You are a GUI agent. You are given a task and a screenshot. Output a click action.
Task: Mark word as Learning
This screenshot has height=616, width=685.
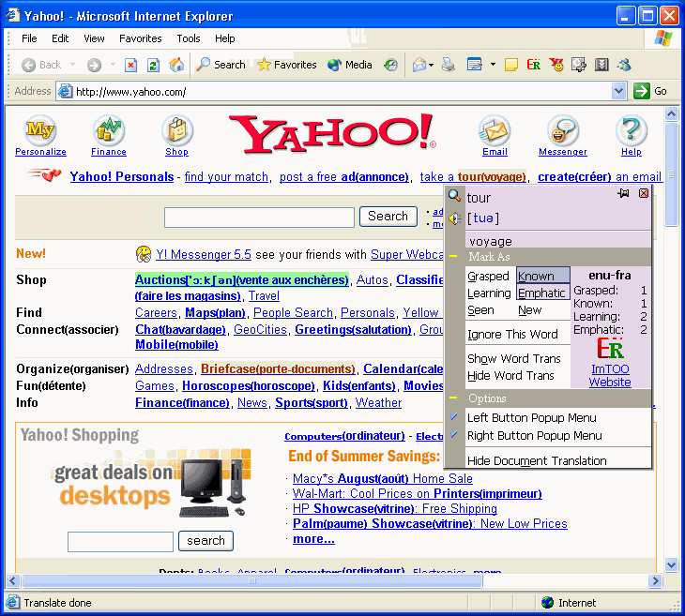point(489,293)
